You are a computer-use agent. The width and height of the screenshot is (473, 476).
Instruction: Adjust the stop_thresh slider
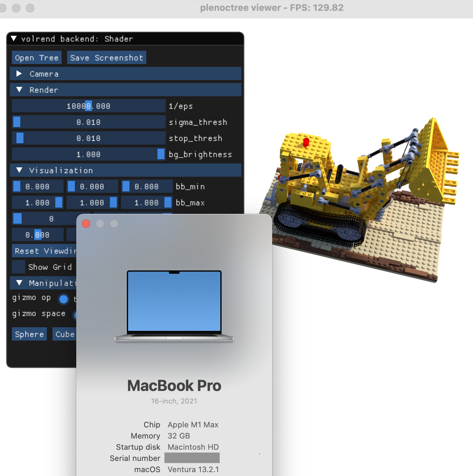click(x=89, y=138)
